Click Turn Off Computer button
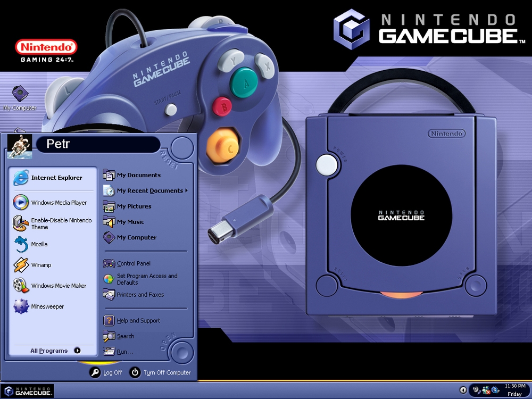The width and height of the screenshot is (532, 399). 160,372
